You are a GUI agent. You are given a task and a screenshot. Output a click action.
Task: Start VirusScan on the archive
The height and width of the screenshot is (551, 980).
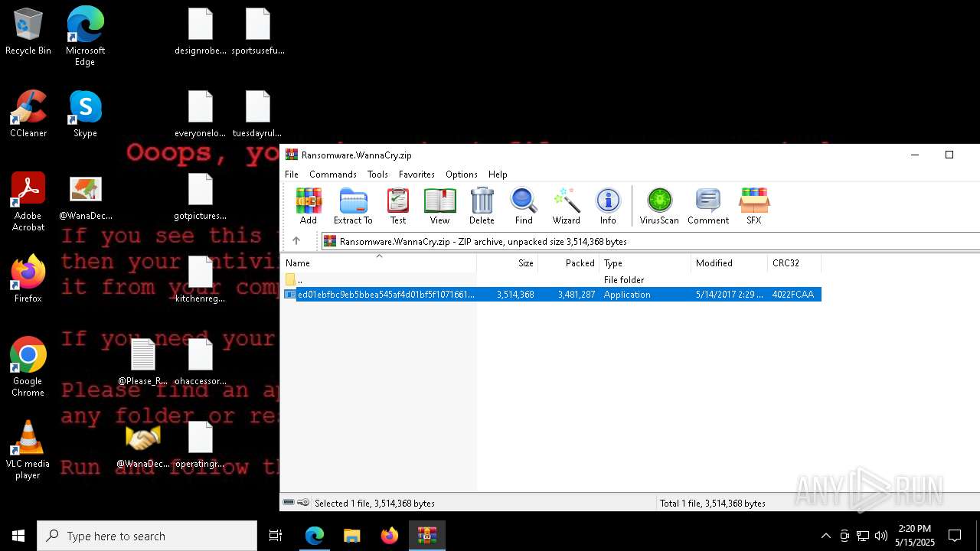[659, 206]
